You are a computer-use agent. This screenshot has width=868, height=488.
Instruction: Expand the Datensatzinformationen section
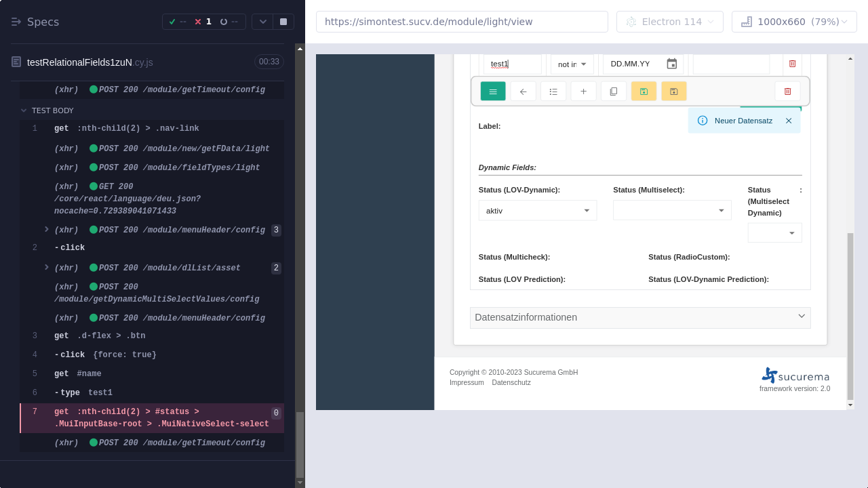click(639, 317)
